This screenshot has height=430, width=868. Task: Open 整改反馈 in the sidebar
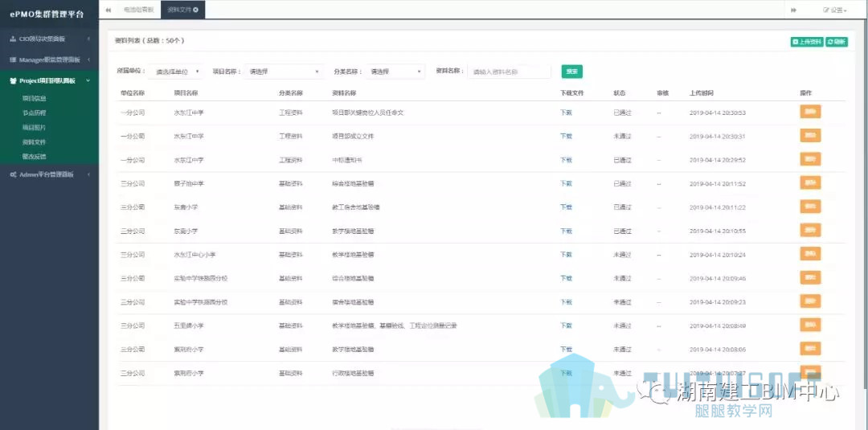[x=35, y=157]
